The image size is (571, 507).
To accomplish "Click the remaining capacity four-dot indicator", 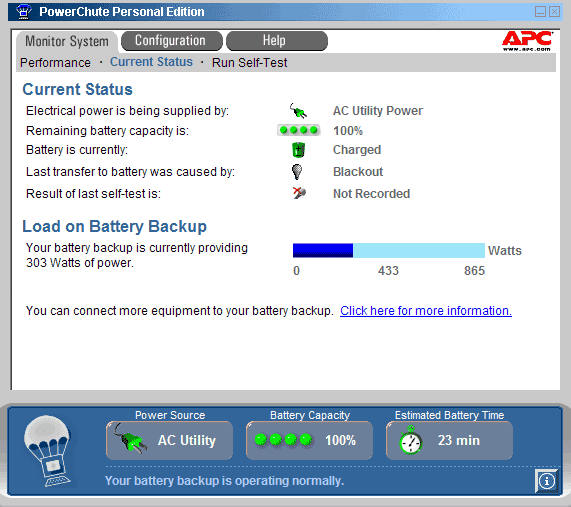I will click(299, 130).
